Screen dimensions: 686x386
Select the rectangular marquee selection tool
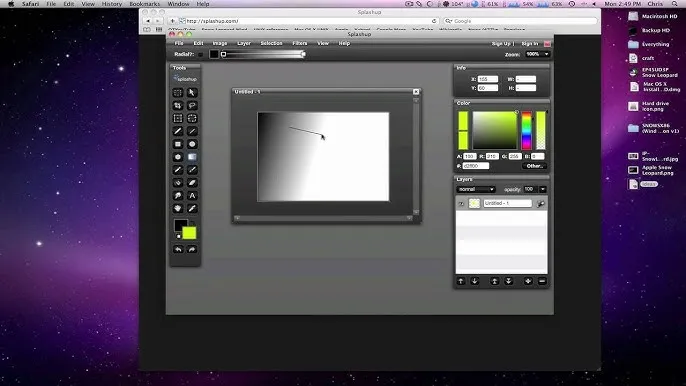(178, 93)
